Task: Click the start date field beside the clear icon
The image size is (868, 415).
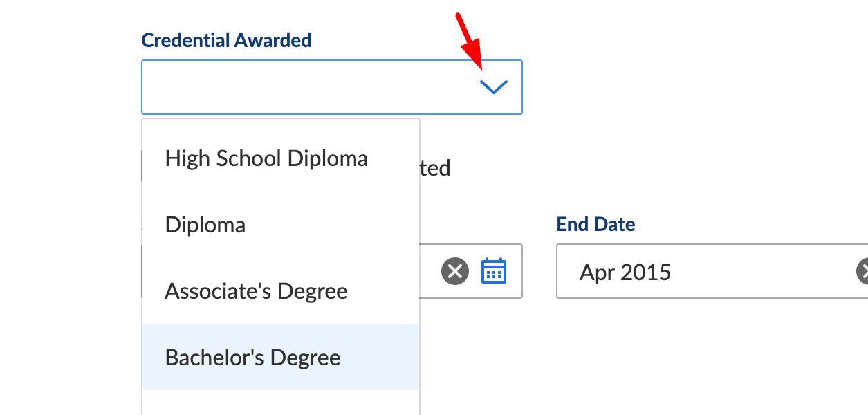Action: click(429, 271)
